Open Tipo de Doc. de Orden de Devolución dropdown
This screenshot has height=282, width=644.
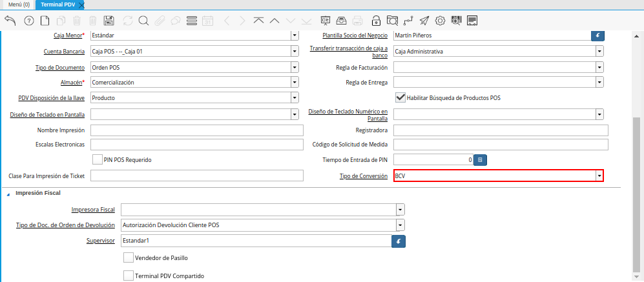point(400,225)
